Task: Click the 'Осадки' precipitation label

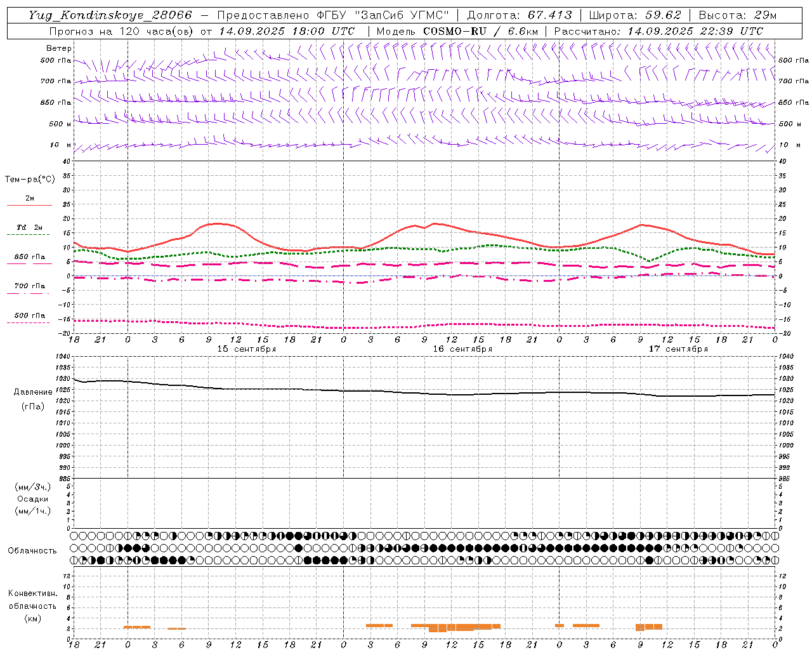Action: pos(33,499)
